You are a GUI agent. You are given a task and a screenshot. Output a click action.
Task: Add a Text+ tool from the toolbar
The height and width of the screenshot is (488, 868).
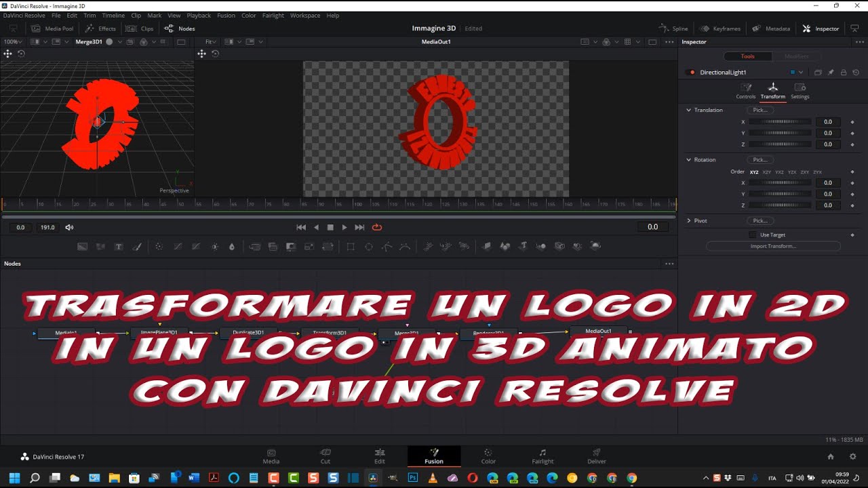click(x=119, y=247)
